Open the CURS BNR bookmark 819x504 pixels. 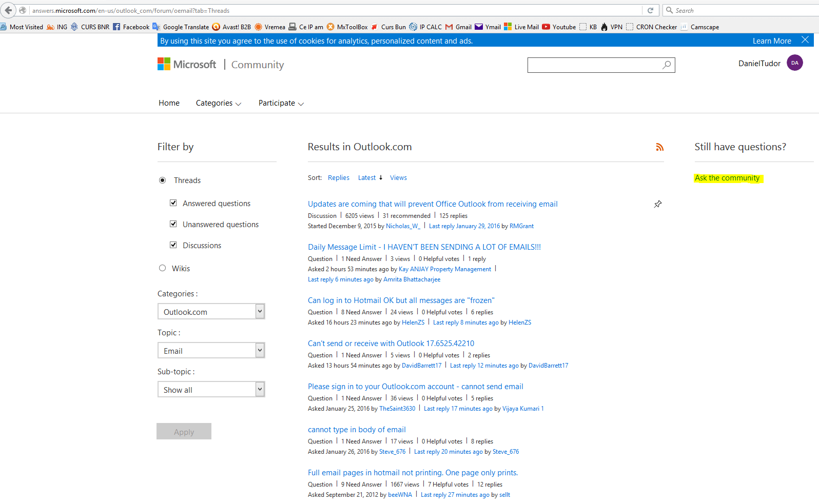point(90,27)
